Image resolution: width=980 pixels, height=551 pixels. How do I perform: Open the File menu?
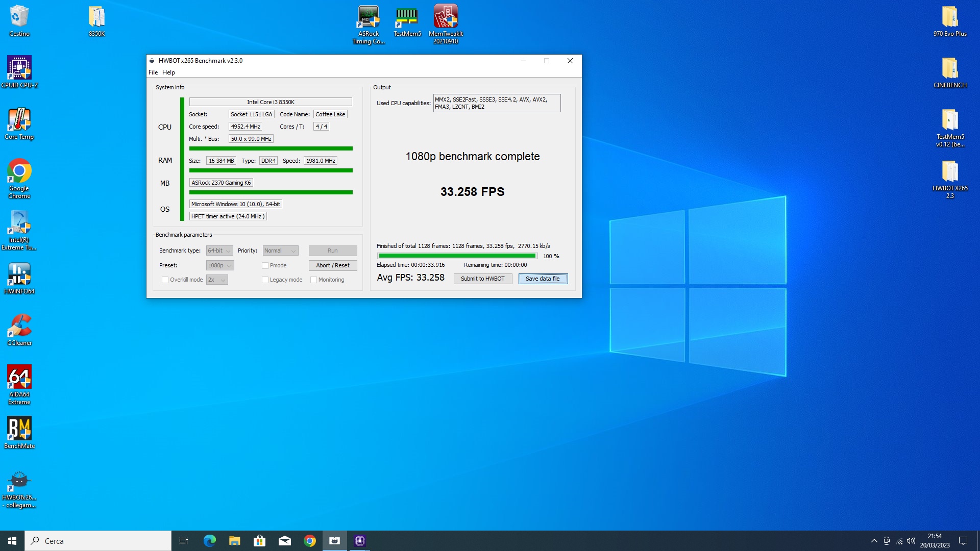pyautogui.click(x=153, y=72)
